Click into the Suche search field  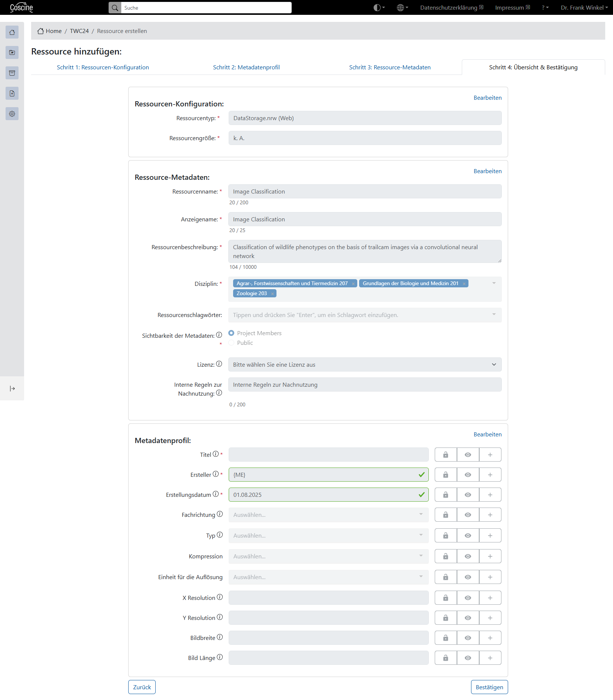pos(206,8)
